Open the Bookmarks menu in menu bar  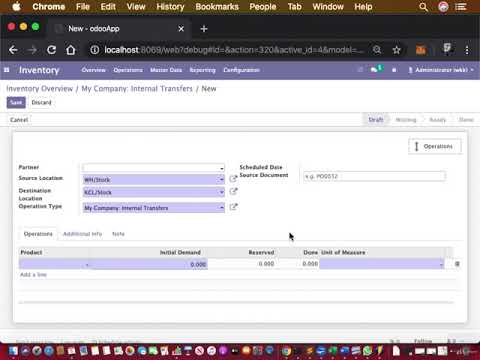(217, 7)
